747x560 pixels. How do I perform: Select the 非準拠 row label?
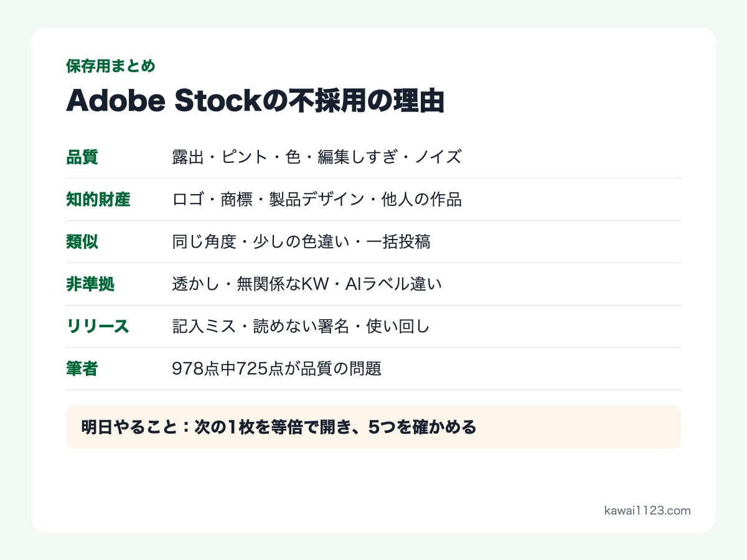click(x=90, y=284)
